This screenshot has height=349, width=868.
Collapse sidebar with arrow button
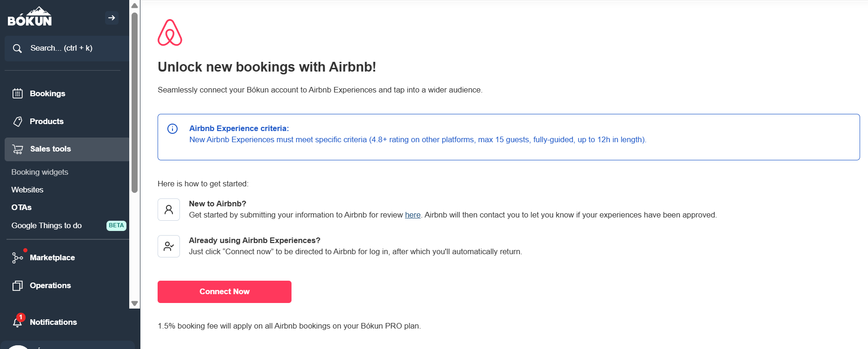click(x=112, y=18)
